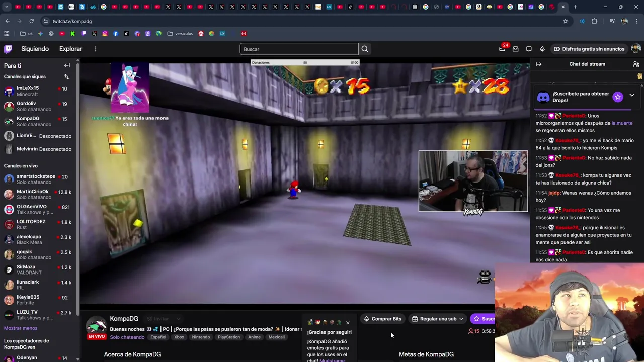Open the three-dot menu beside Explorar
This screenshot has height=362, width=644.
(95, 49)
